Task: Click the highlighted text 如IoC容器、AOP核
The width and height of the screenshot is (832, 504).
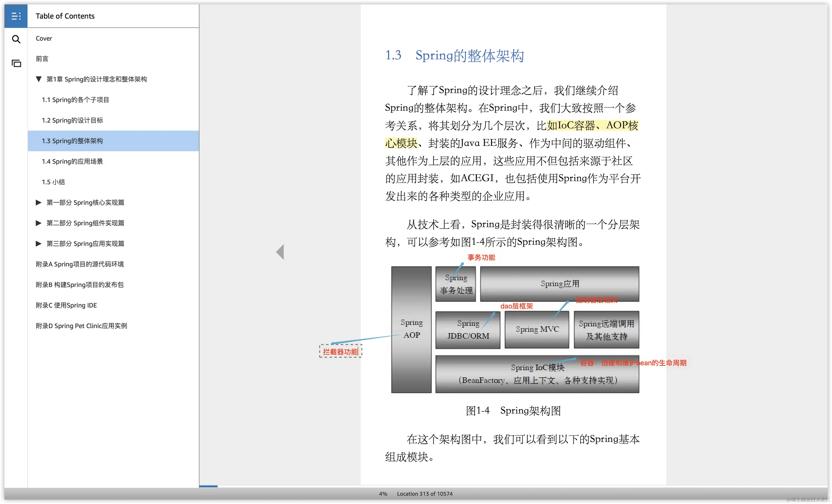Action: pyautogui.click(x=592, y=126)
